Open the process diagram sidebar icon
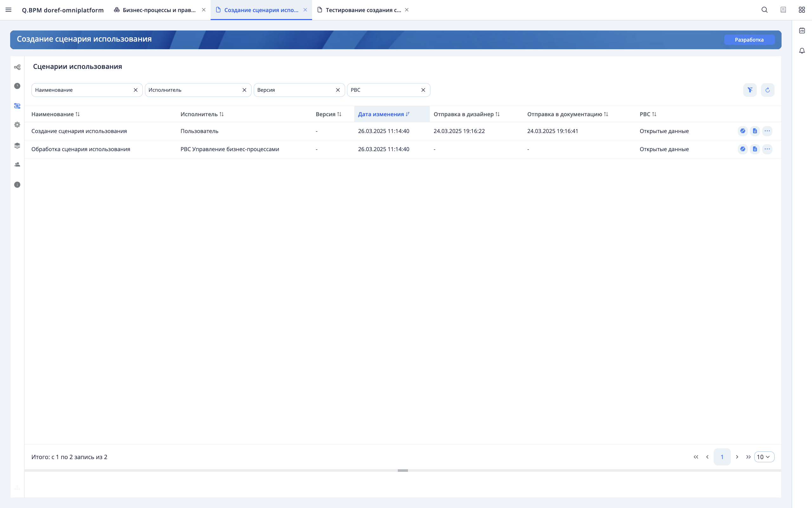 17,67
